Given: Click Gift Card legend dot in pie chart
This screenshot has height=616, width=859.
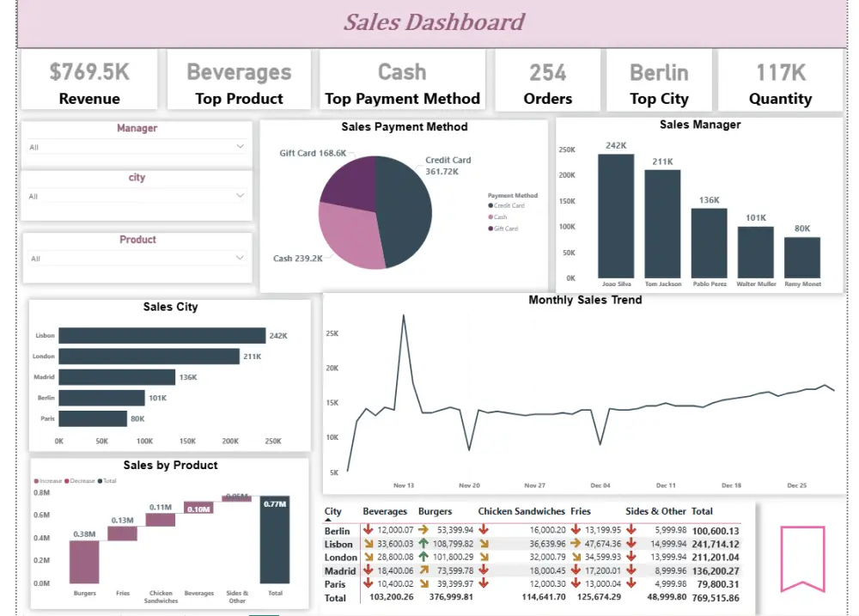Looking at the screenshot, I should (x=490, y=229).
